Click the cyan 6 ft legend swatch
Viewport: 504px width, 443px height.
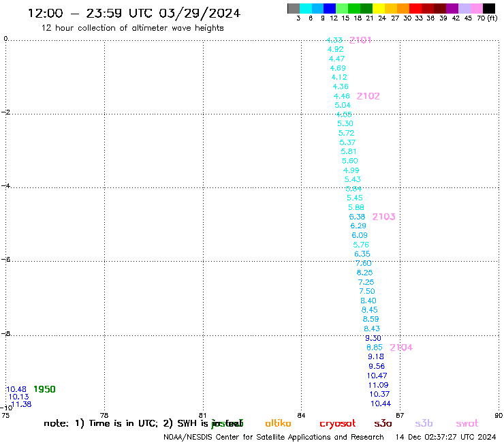306,8
